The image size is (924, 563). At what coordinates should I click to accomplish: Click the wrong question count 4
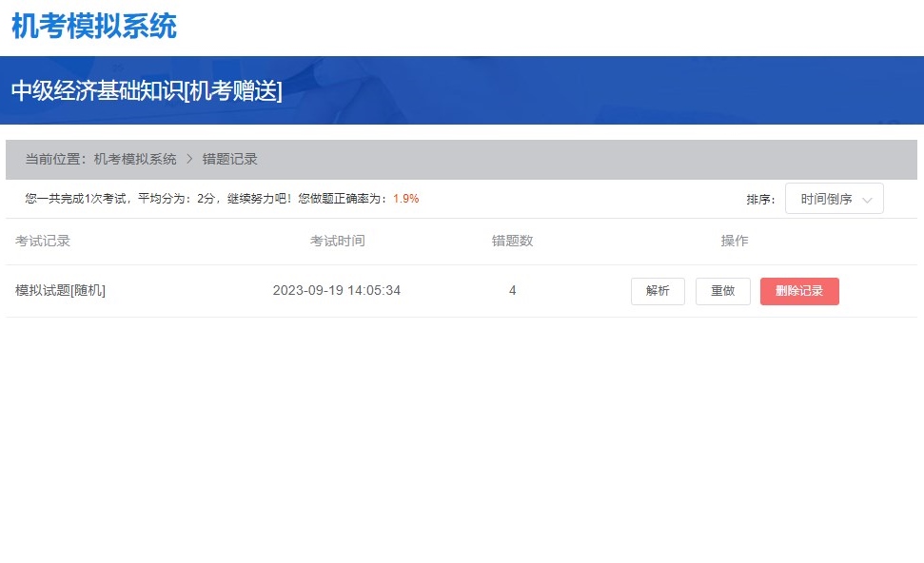pyautogui.click(x=512, y=290)
